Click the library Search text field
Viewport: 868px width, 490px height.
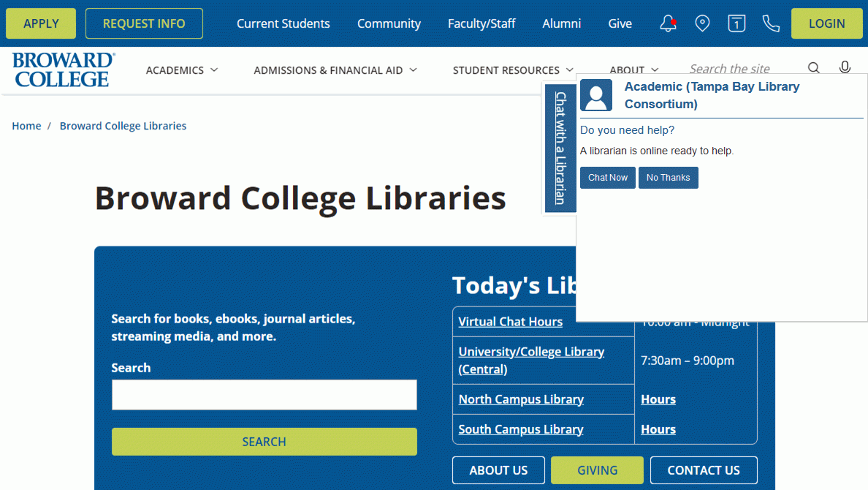click(264, 395)
